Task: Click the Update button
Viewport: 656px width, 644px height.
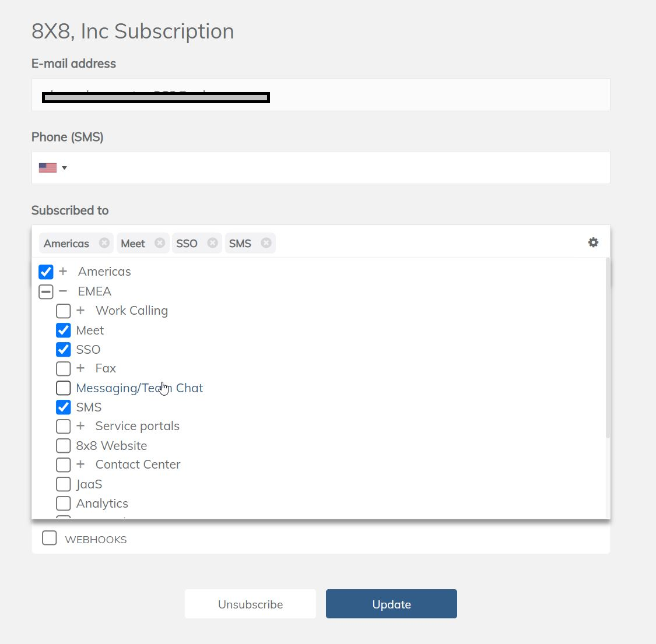Action: (x=391, y=604)
